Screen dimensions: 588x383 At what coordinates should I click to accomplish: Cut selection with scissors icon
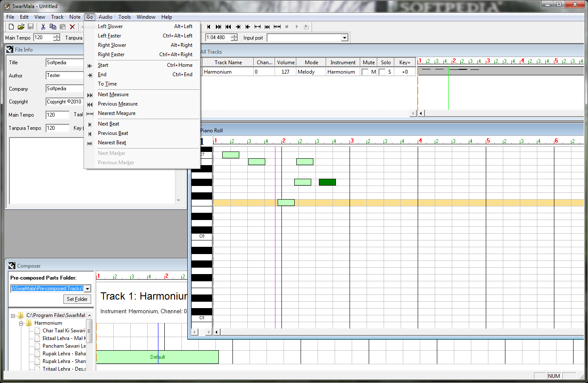pos(43,27)
